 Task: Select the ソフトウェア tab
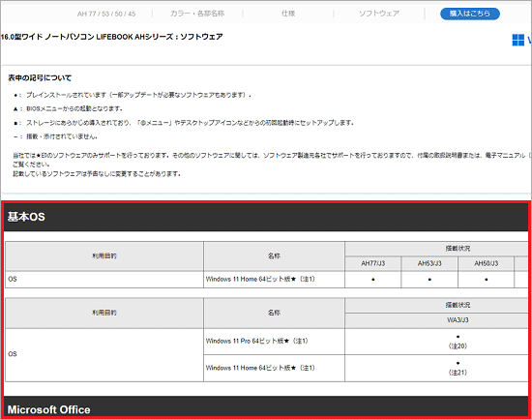(x=379, y=14)
